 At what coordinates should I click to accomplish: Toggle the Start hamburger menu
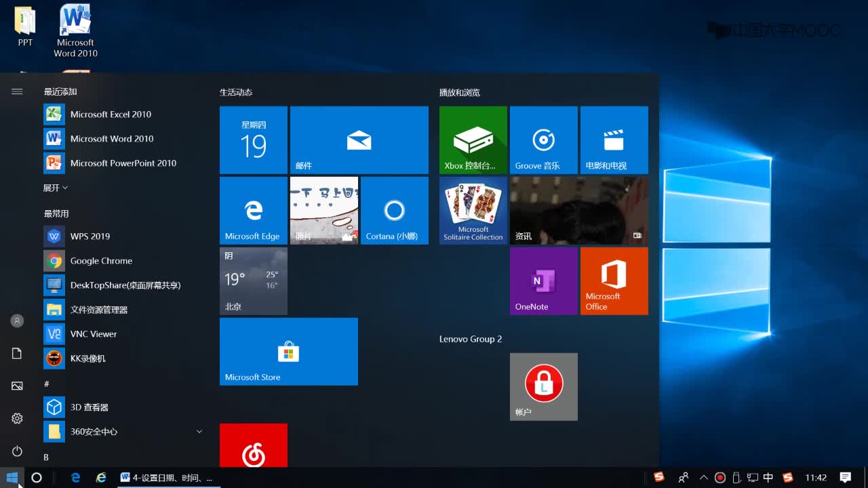17,91
